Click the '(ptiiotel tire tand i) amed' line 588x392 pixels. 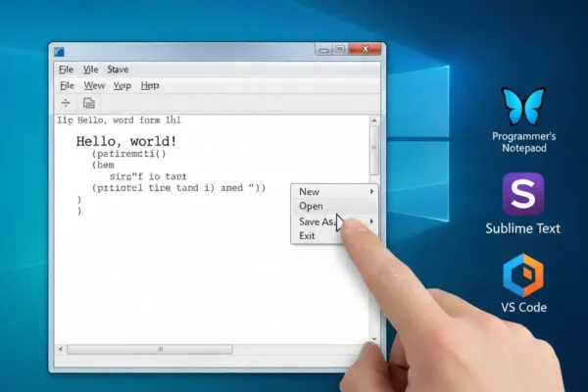[x=178, y=187]
